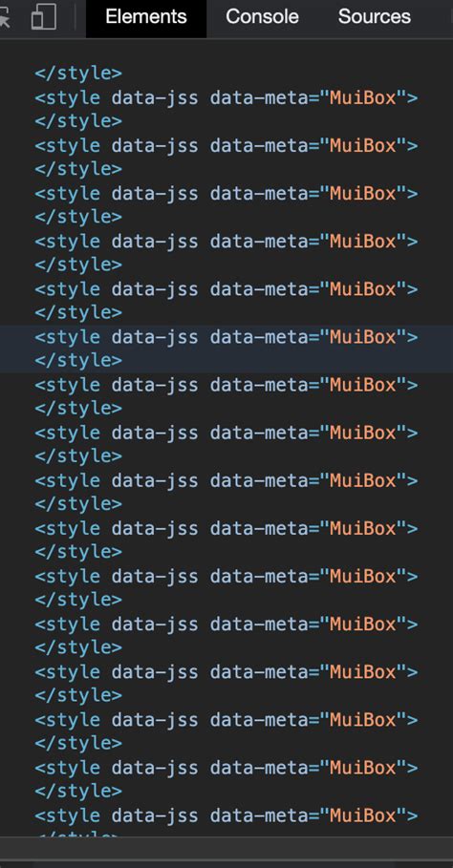This screenshot has width=453, height=868.
Task: Select the Elements tab
Action: pyautogui.click(x=146, y=16)
